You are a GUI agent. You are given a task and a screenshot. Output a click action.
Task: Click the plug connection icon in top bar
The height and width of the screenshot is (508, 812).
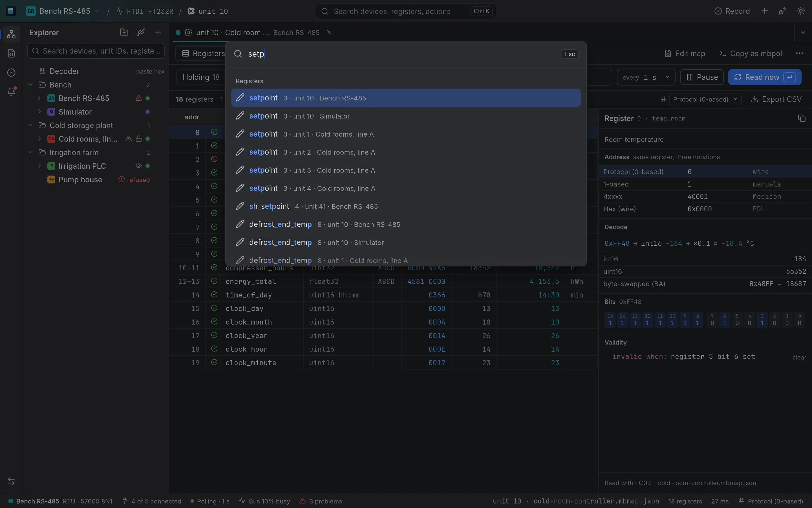(782, 11)
